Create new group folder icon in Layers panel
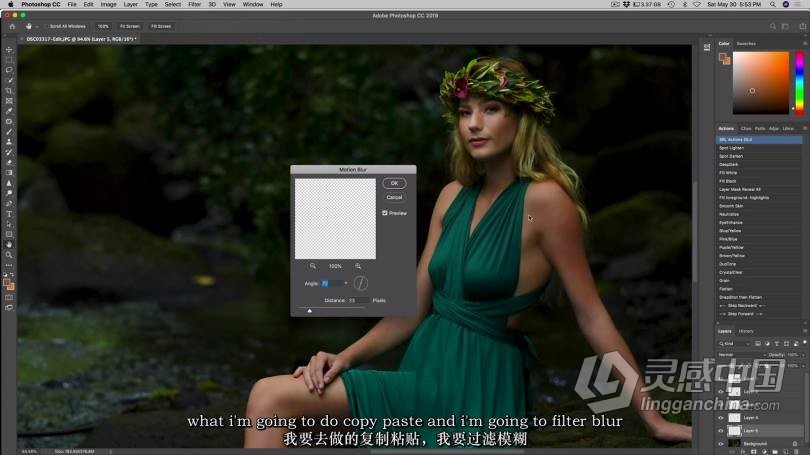The image size is (810, 455). point(775,452)
